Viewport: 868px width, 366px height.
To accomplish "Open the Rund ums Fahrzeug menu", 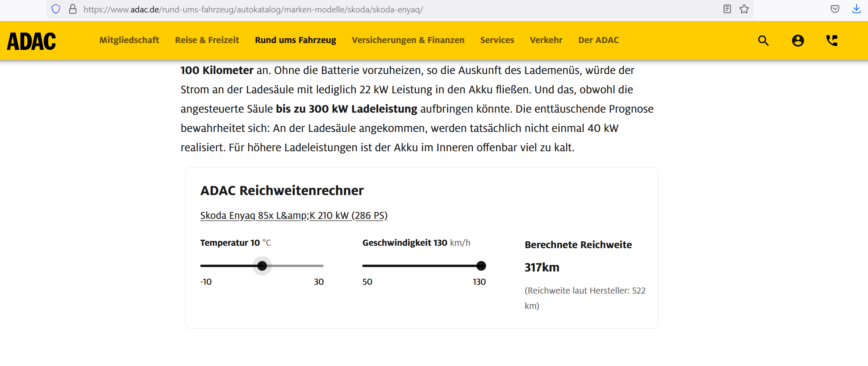I will [295, 40].
